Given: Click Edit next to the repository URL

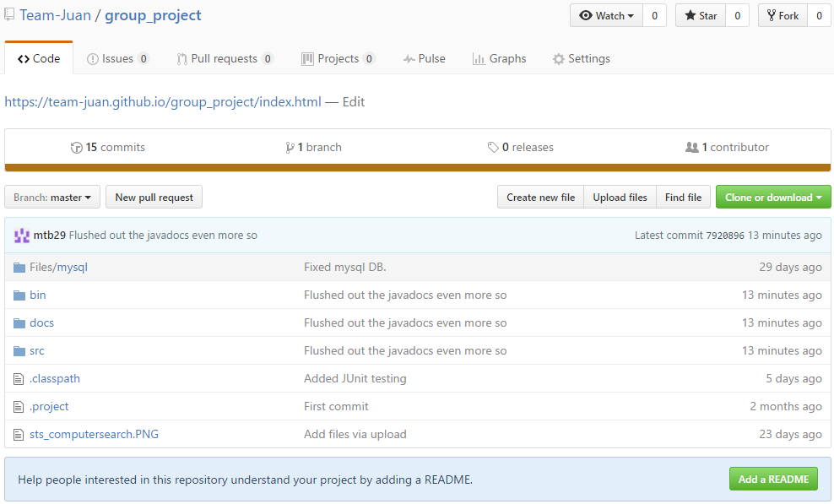Looking at the screenshot, I should [354, 101].
